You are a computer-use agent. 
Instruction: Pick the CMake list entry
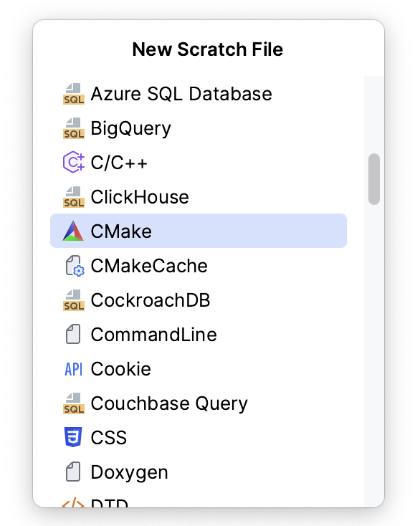(199, 231)
